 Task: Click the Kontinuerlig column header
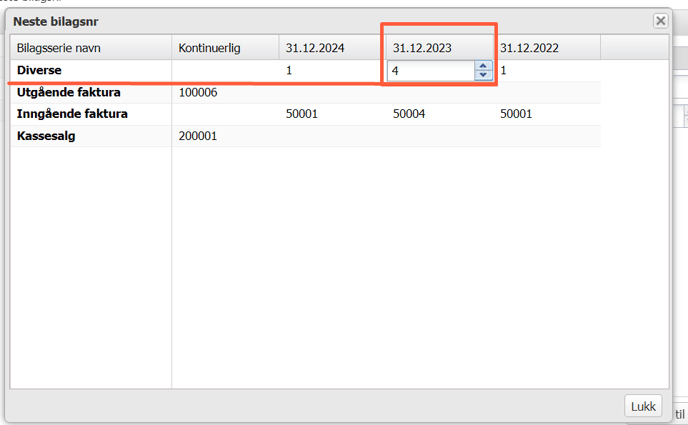coord(209,48)
